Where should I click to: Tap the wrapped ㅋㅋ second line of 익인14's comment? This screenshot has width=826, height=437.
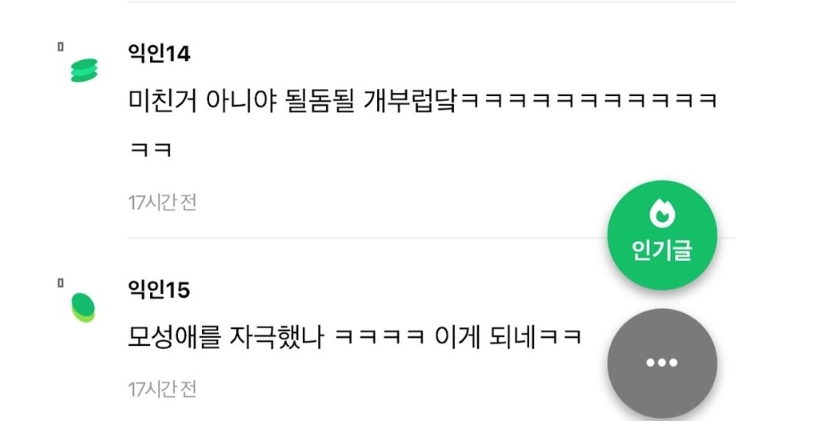151,150
